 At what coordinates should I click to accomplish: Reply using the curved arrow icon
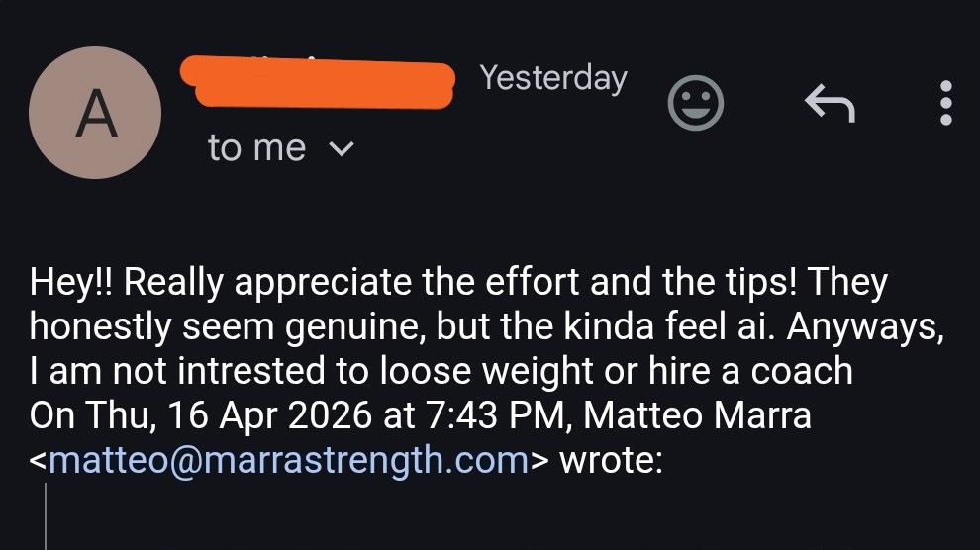pos(828,103)
